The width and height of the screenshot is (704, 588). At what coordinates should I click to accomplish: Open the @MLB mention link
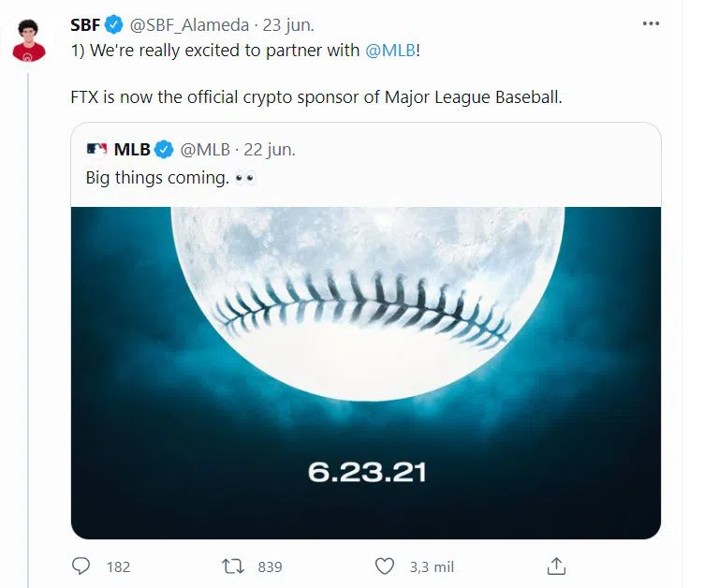388,51
